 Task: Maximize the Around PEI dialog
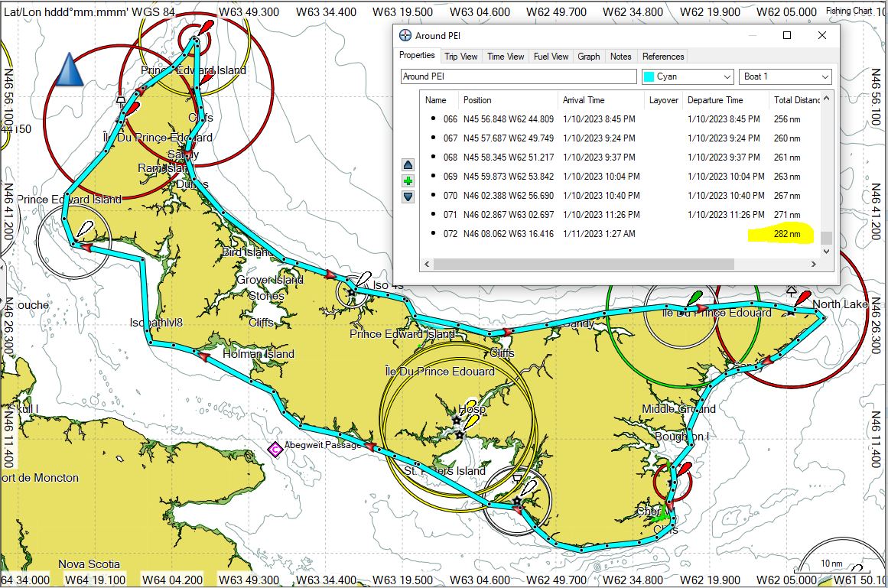click(786, 36)
